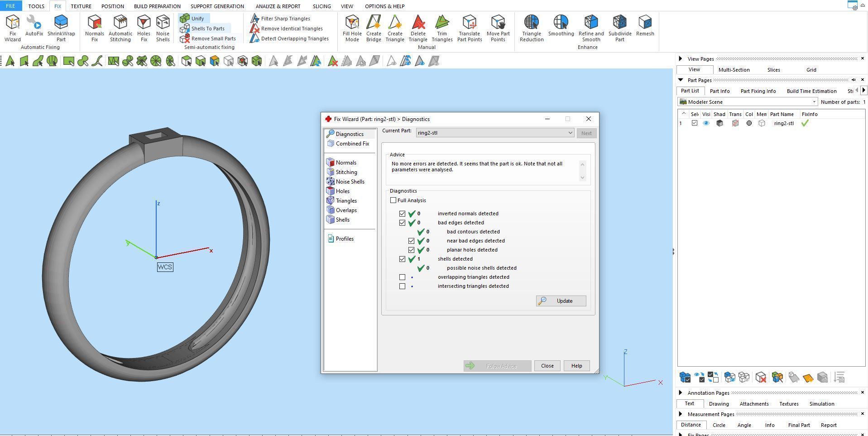The width and height of the screenshot is (868, 436).
Task: Click Subdivide Part tool
Action: tap(620, 28)
